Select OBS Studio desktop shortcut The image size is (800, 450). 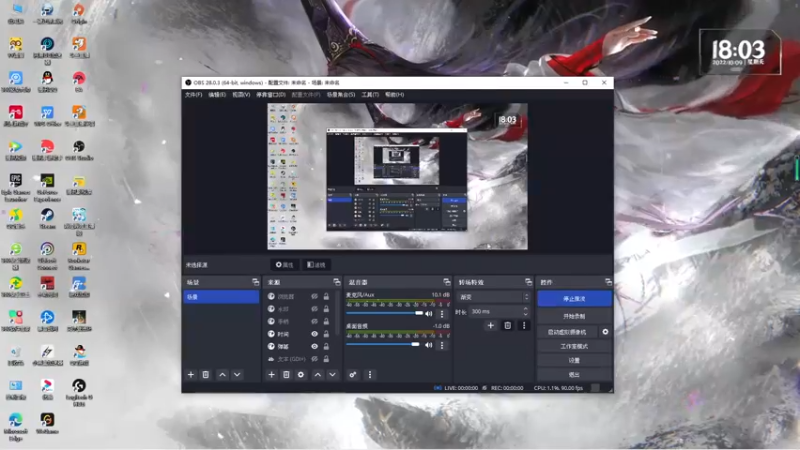tap(79, 151)
